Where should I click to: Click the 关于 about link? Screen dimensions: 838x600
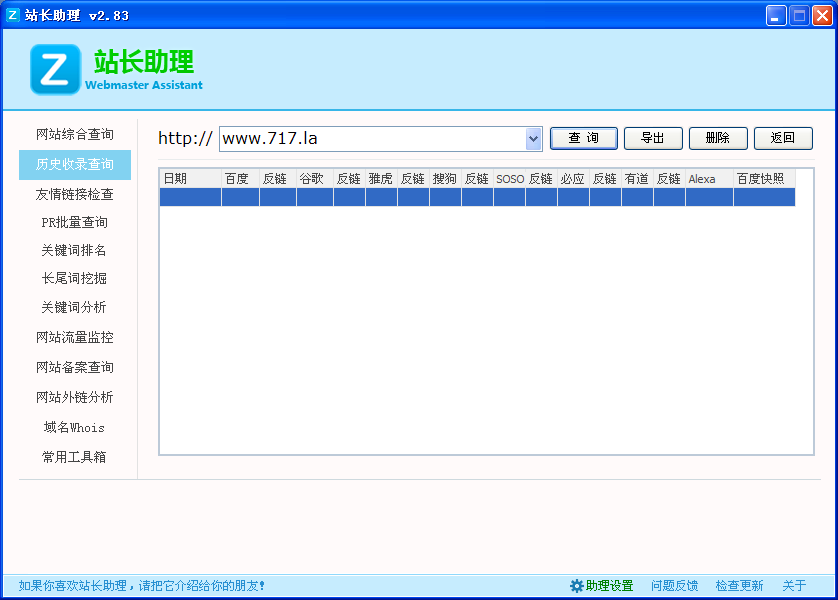tap(794, 586)
